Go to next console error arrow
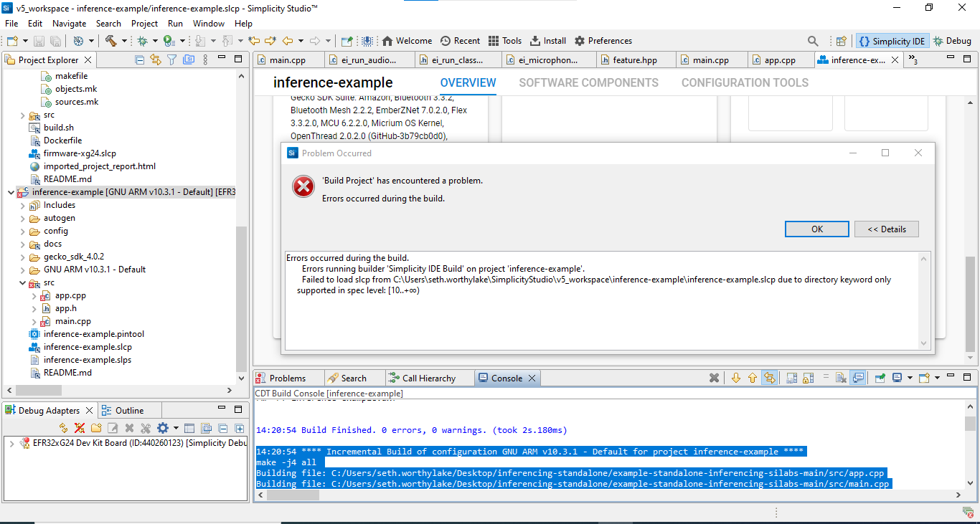Image resolution: width=980 pixels, height=524 pixels. coord(736,378)
